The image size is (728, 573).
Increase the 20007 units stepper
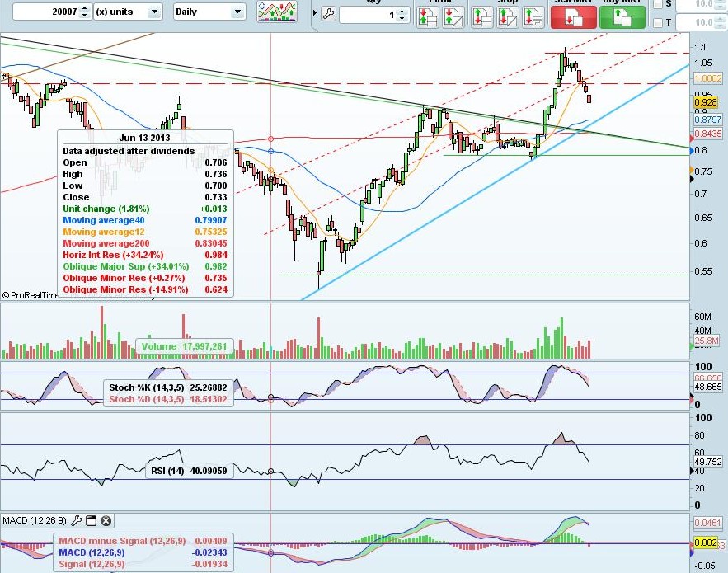(84, 8)
